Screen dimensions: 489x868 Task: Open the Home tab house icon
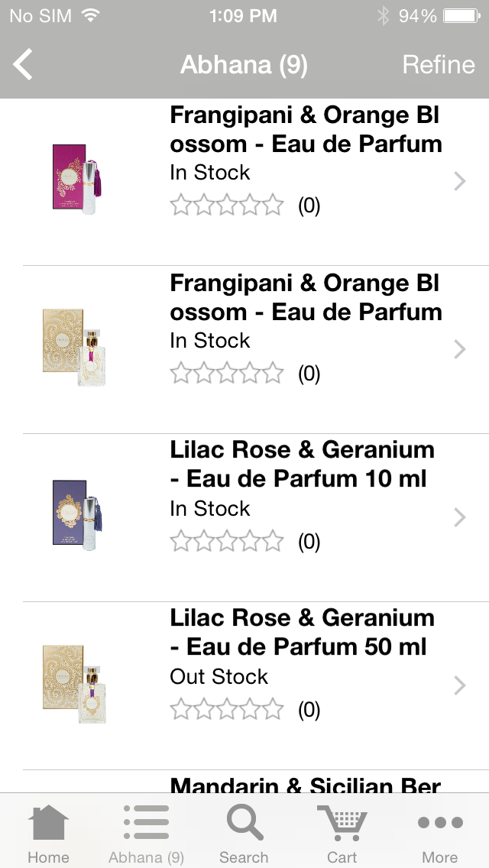[x=48, y=825]
